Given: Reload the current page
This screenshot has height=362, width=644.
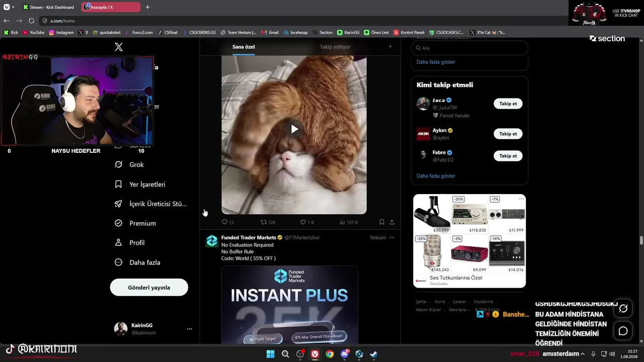Looking at the screenshot, I should coord(31,21).
